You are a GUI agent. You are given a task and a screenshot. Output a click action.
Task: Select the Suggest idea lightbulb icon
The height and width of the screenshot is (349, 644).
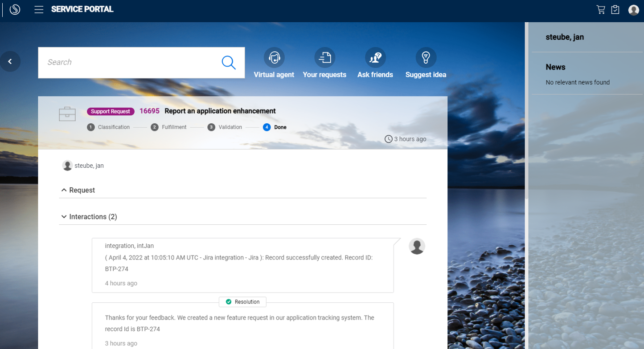click(426, 57)
